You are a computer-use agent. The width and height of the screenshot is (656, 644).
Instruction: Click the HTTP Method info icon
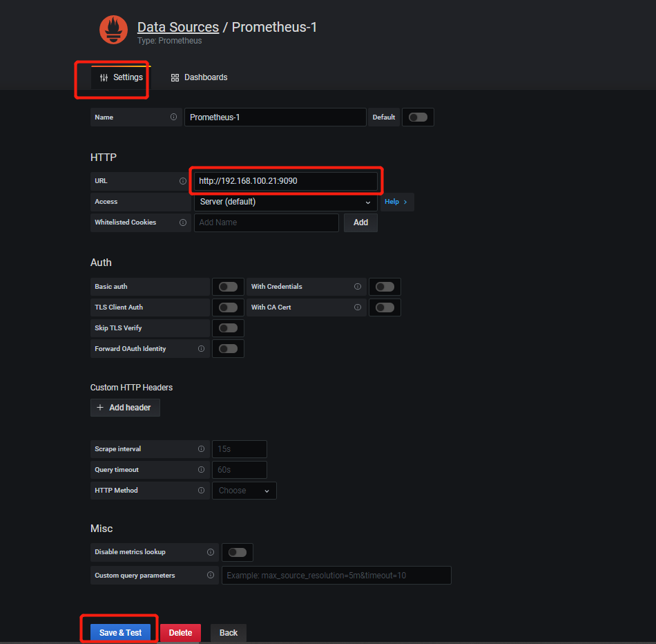point(201,491)
